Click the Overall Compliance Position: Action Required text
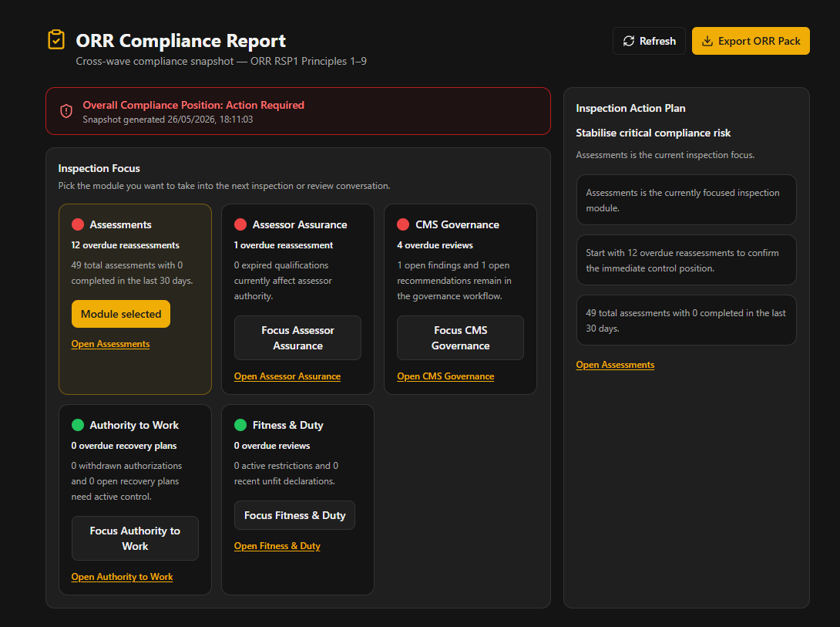The height and width of the screenshot is (627, 840). [x=193, y=105]
